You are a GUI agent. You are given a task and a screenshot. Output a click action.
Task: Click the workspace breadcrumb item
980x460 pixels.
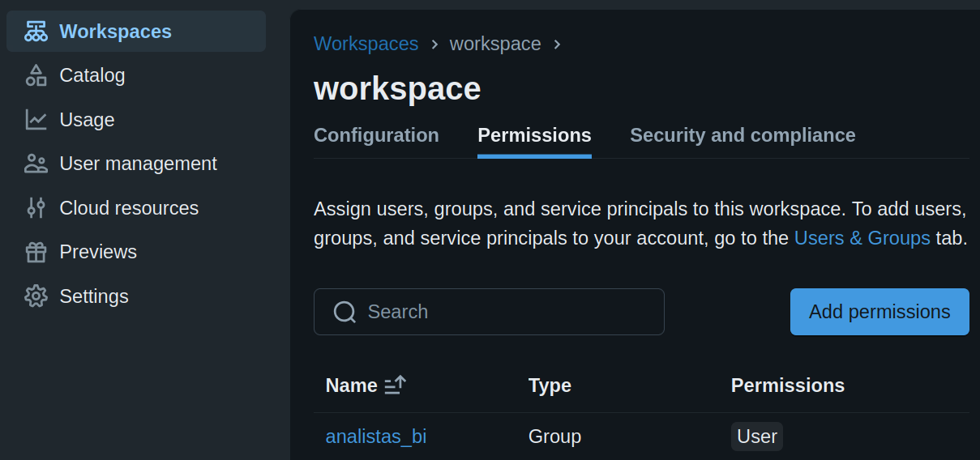(495, 44)
